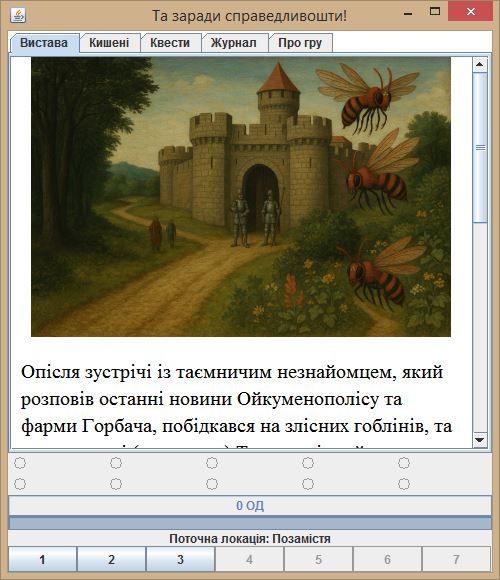This screenshot has width=500, height=580.
Task: Click the scroll down arrow
Action: coord(480,439)
